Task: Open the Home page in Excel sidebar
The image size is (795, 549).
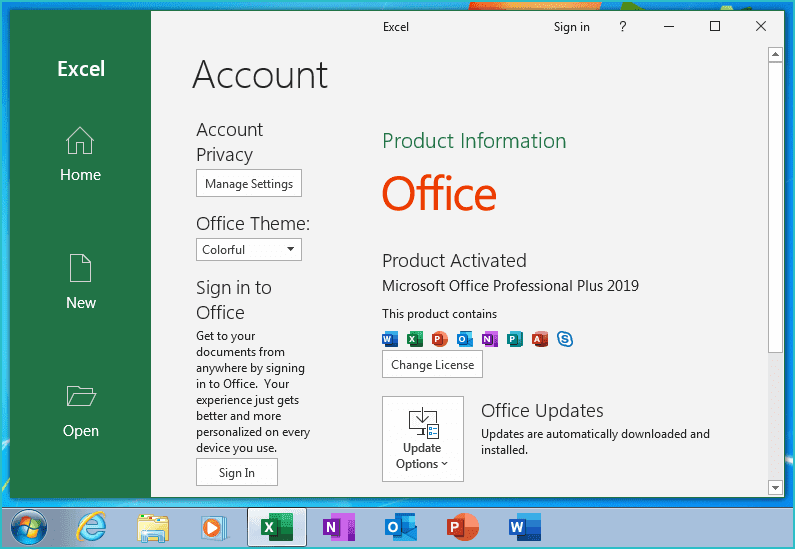Action: [80, 154]
